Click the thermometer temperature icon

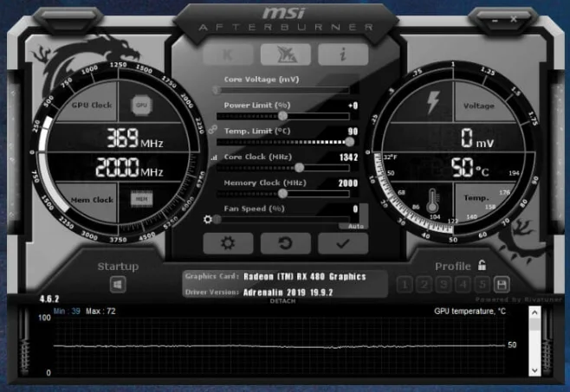click(432, 202)
